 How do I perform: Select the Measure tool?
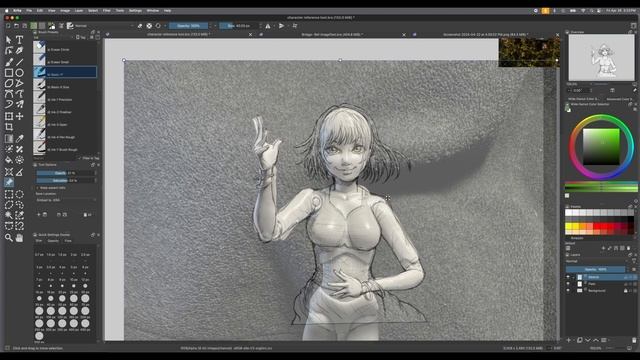(19, 172)
